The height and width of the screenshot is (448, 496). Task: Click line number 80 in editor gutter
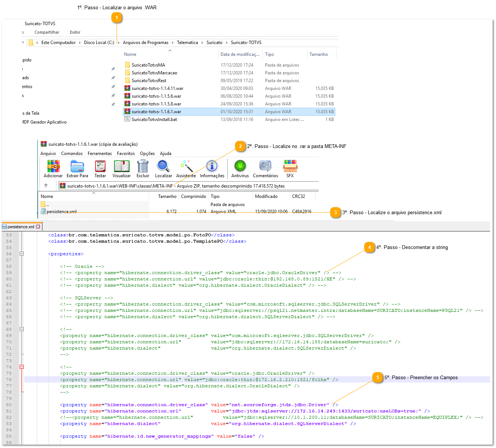9,405
